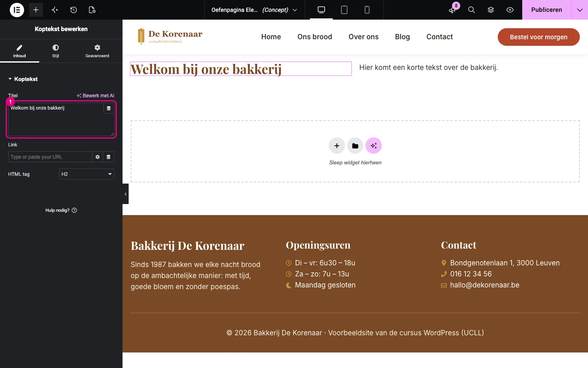Click the 2026 copyright footer text

(355, 333)
